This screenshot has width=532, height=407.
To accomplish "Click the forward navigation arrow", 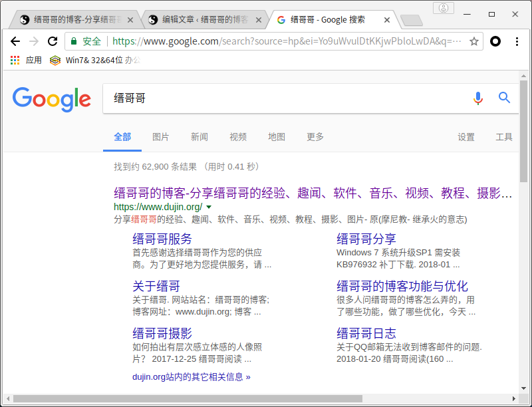I will coord(34,41).
